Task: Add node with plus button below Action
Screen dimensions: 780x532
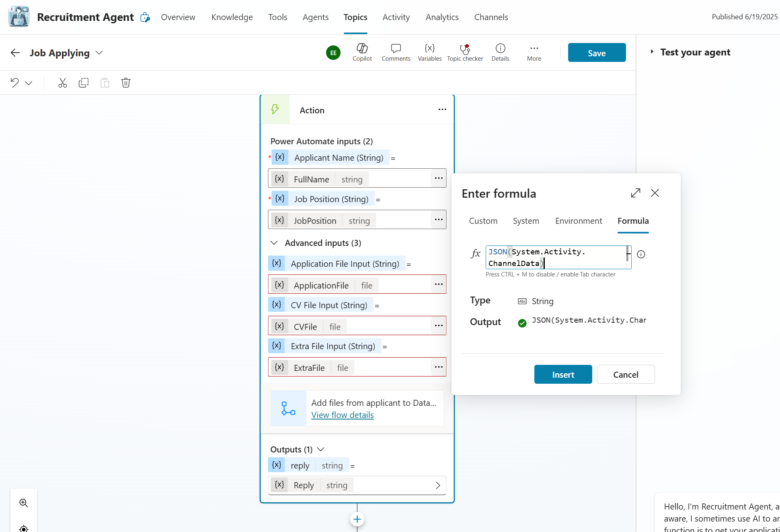Action: click(x=357, y=519)
